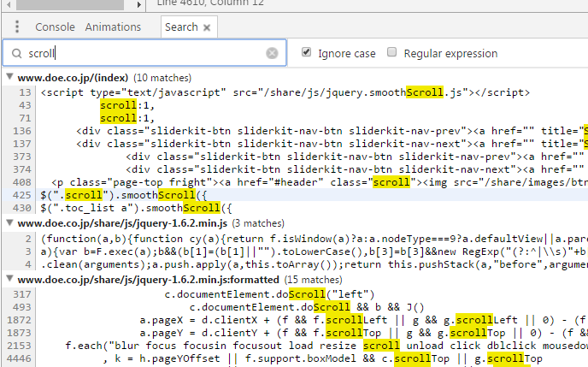Open line 373 sliderkit-nav-prev result
Image resolution: width=588 pixels, height=367 pixels.
[x=356, y=157]
